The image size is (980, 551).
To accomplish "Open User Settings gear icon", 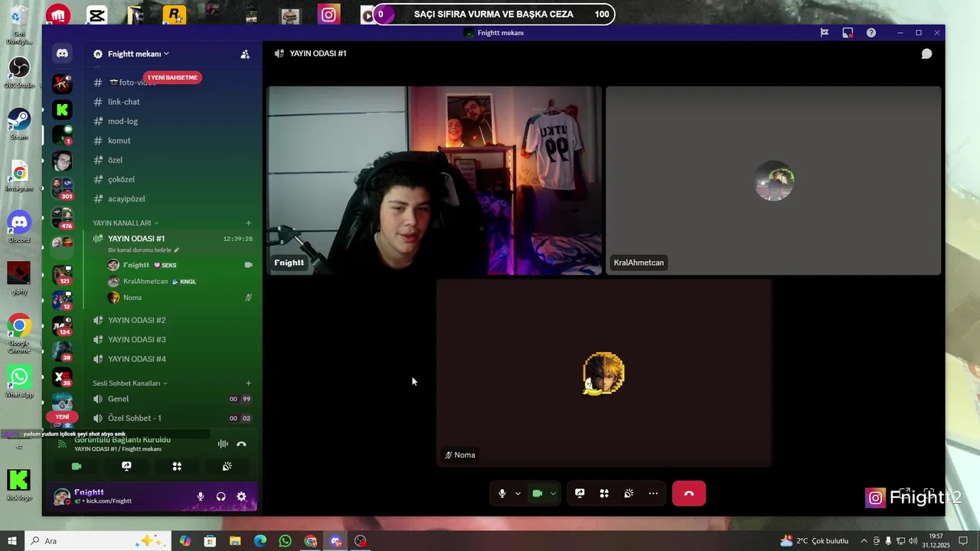I will click(x=241, y=497).
